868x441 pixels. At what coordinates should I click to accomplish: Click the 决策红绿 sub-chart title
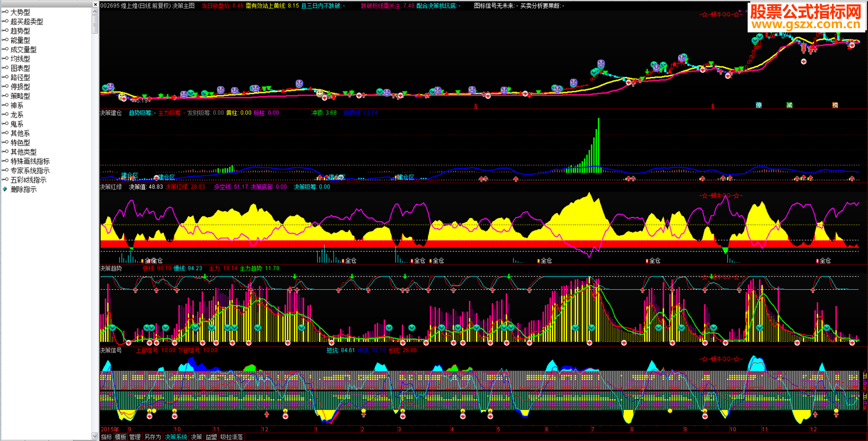click(111, 187)
